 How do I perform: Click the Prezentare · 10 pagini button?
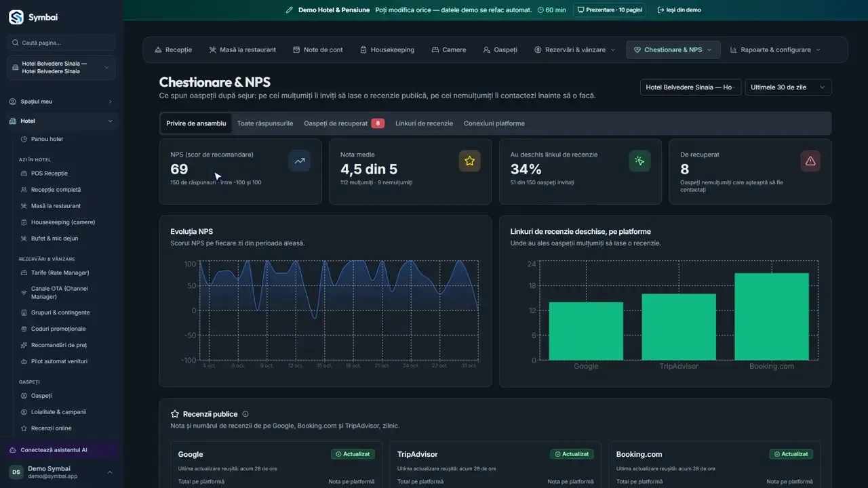610,10
